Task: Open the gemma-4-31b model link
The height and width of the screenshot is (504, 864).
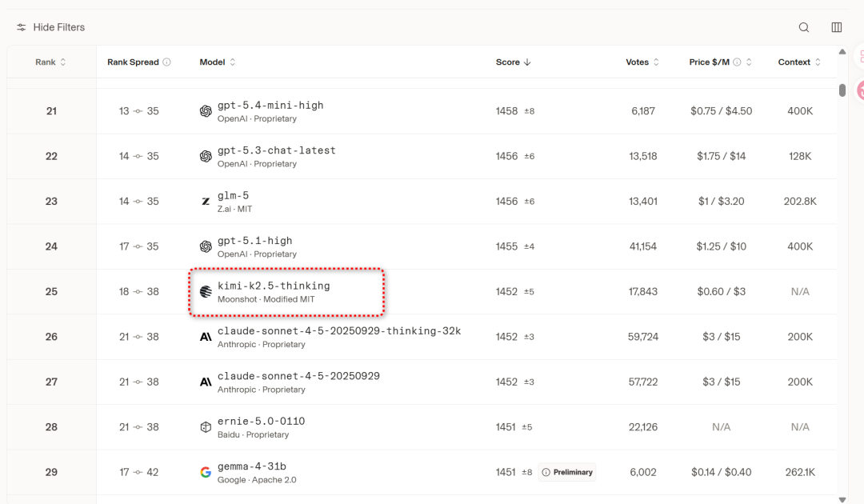Action: pos(251,466)
